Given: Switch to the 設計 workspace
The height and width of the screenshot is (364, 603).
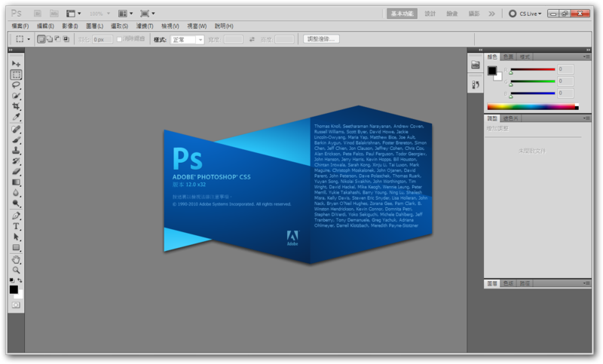Looking at the screenshot, I should click(x=430, y=14).
